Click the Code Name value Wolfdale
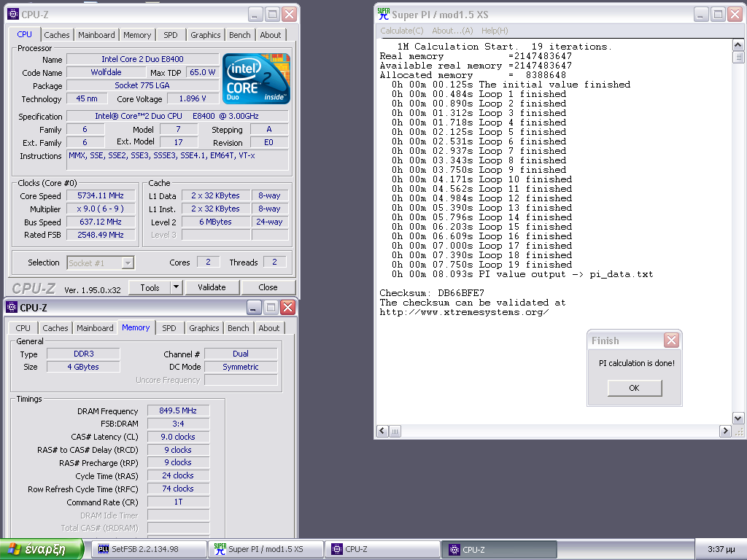The height and width of the screenshot is (560, 747). (x=106, y=72)
